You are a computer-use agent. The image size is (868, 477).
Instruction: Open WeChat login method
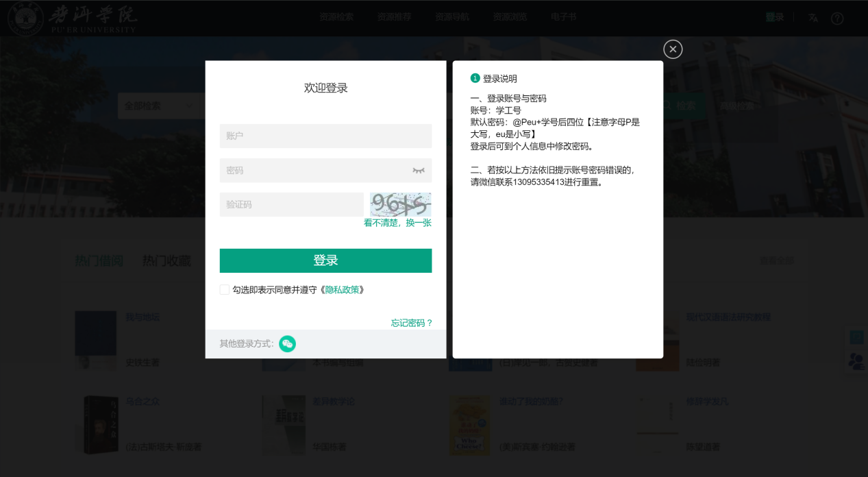287,344
